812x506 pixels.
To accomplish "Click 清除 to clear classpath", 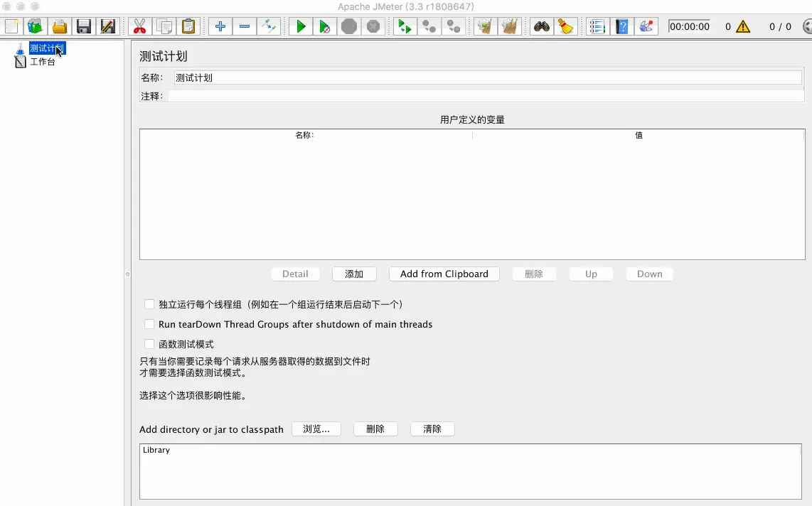I will pos(432,429).
